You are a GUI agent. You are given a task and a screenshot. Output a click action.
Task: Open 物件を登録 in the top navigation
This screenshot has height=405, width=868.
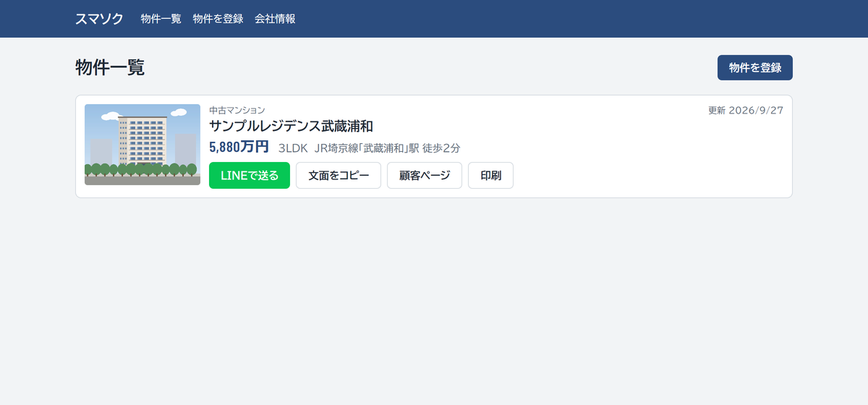218,19
